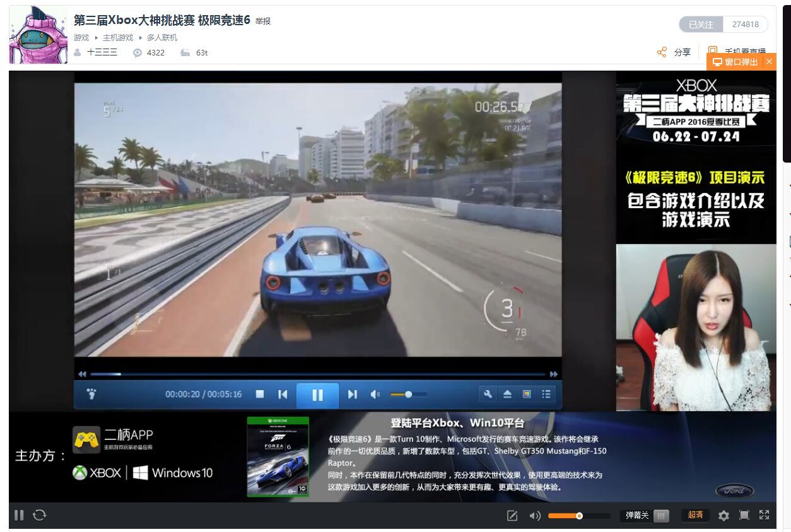Image resolution: width=791 pixels, height=532 pixels.
Task: Open 多人联机 category breadcrumb
Action: (x=162, y=38)
